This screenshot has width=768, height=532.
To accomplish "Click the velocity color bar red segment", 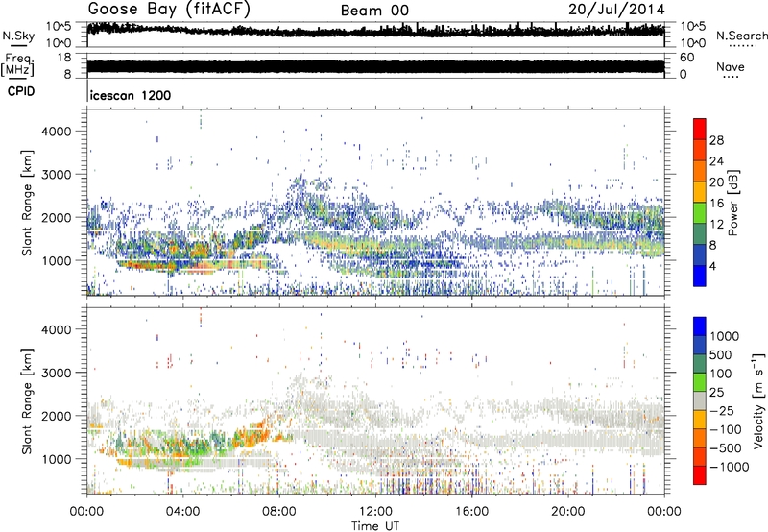I will 700,475.
